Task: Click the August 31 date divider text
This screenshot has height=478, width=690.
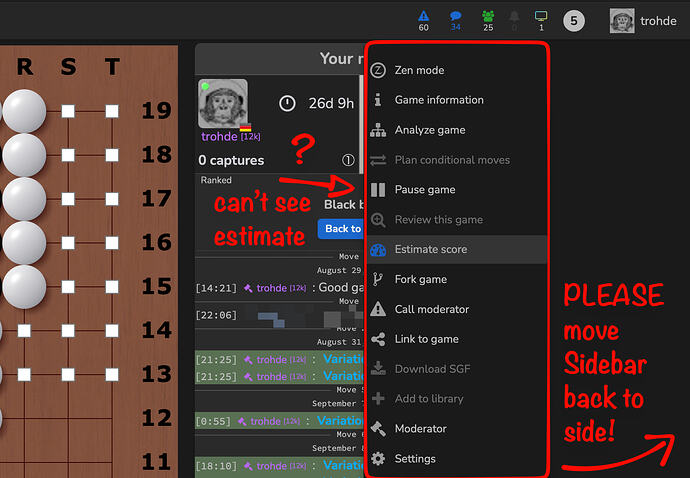Action: click(x=338, y=342)
